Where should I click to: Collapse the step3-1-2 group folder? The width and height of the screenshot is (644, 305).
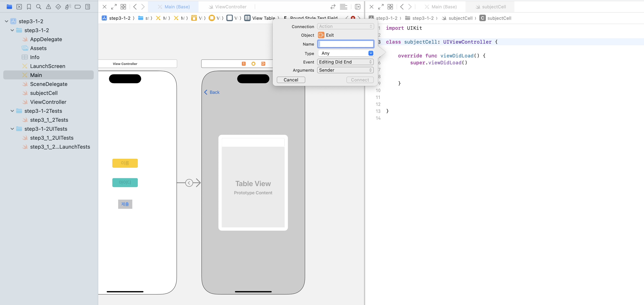click(12, 30)
